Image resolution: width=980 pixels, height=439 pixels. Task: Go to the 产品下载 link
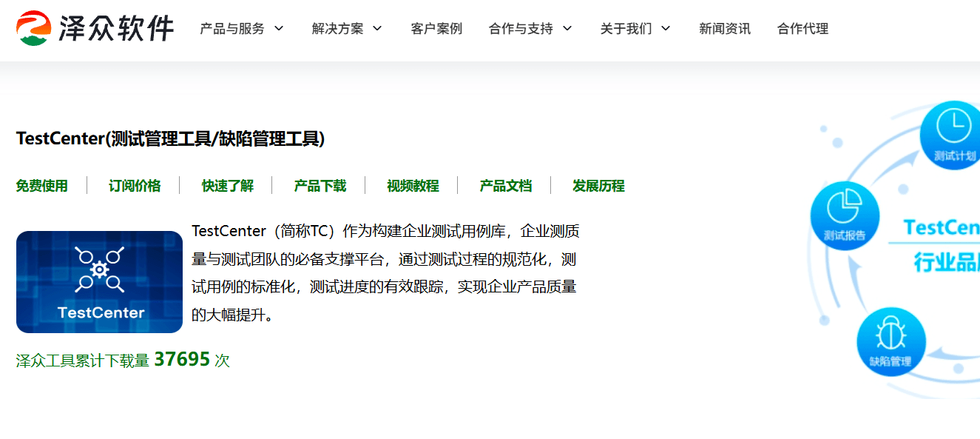[320, 186]
